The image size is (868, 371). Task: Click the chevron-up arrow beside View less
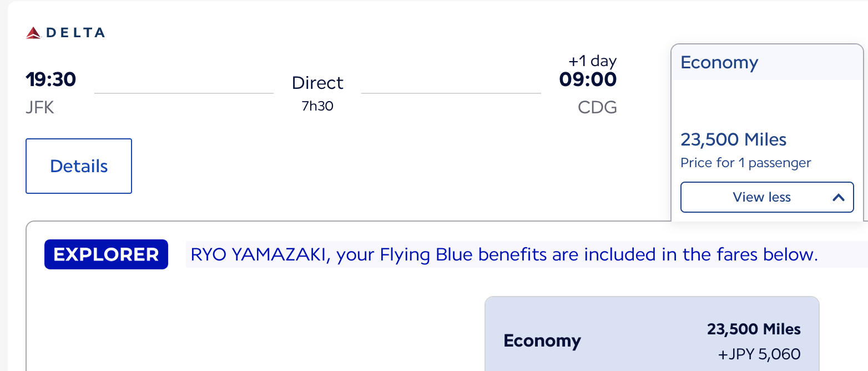(x=839, y=197)
